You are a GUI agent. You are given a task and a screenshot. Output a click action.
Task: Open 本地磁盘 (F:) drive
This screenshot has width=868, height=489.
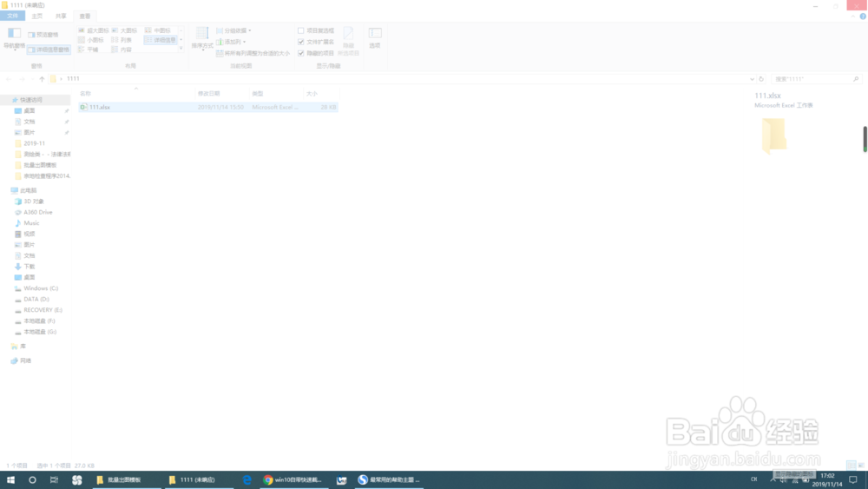[x=36, y=320]
